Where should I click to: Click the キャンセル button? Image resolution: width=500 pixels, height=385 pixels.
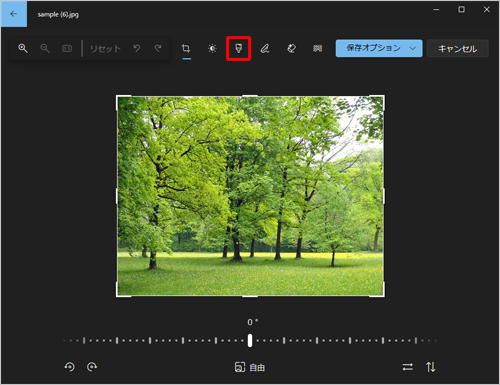(458, 49)
